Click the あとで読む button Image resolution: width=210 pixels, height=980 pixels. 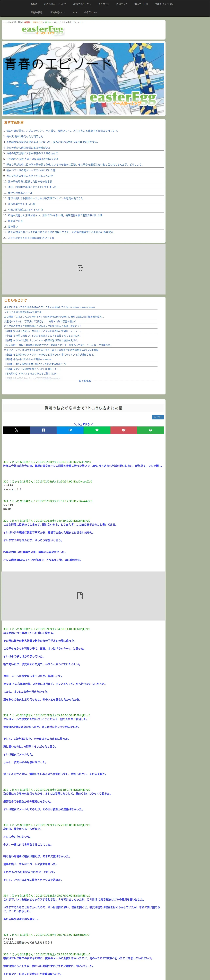158,417
